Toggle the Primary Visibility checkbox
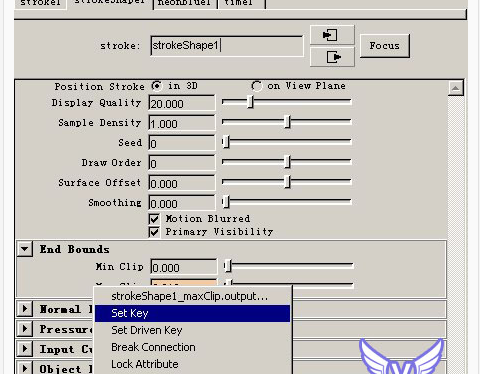The image size is (480, 374). [154, 232]
